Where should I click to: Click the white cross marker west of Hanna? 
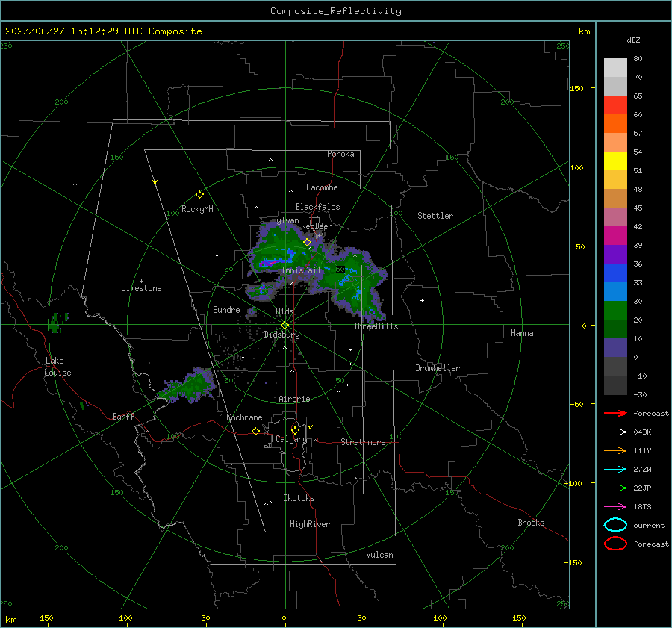[422, 300]
